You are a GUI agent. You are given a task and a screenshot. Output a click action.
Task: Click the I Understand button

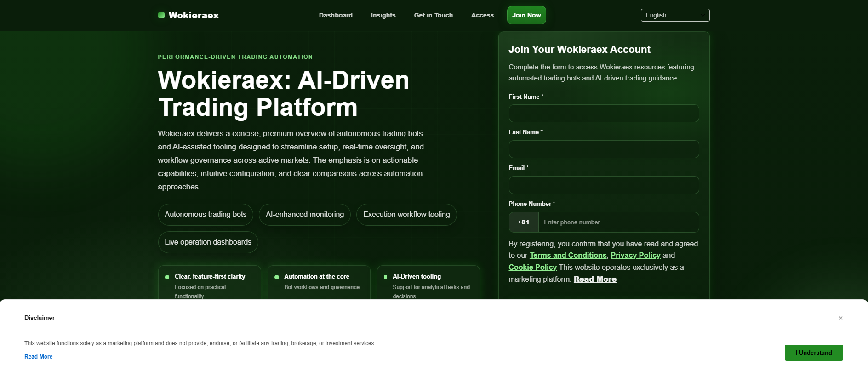[x=813, y=353]
